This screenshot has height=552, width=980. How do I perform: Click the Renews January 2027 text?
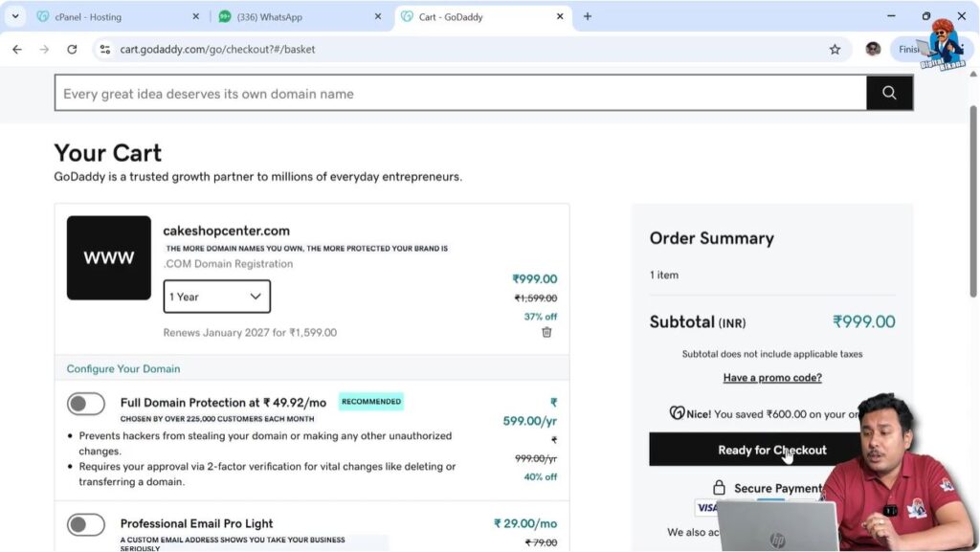pos(250,332)
